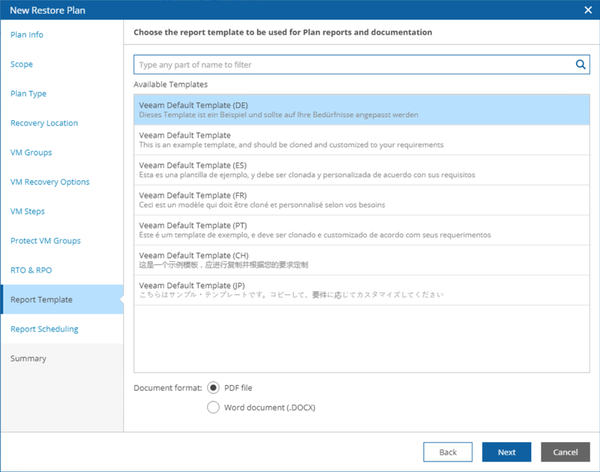Open Recovery Location step
The height and width of the screenshot is (472, 600).
pyautogui.click(x=44, y=123)
